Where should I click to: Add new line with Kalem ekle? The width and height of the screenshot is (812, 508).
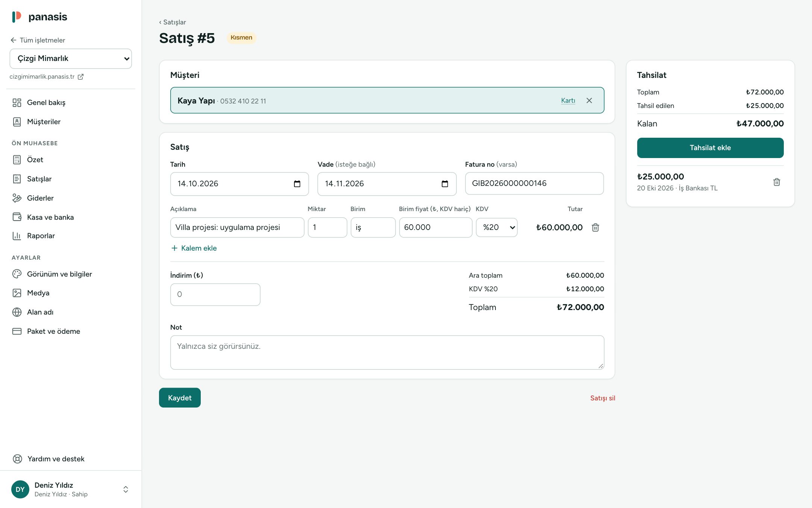(x=194, y=248)
